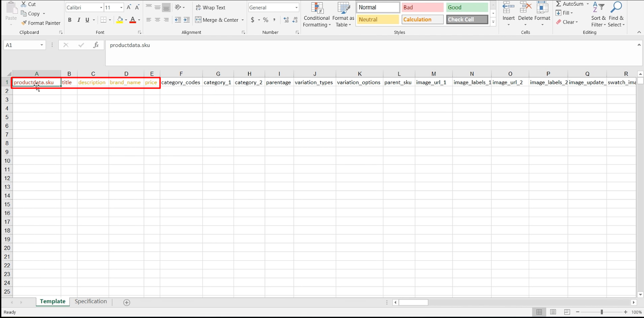
Task: Decrease the cell indent
Action: click(x=178, y=20)
